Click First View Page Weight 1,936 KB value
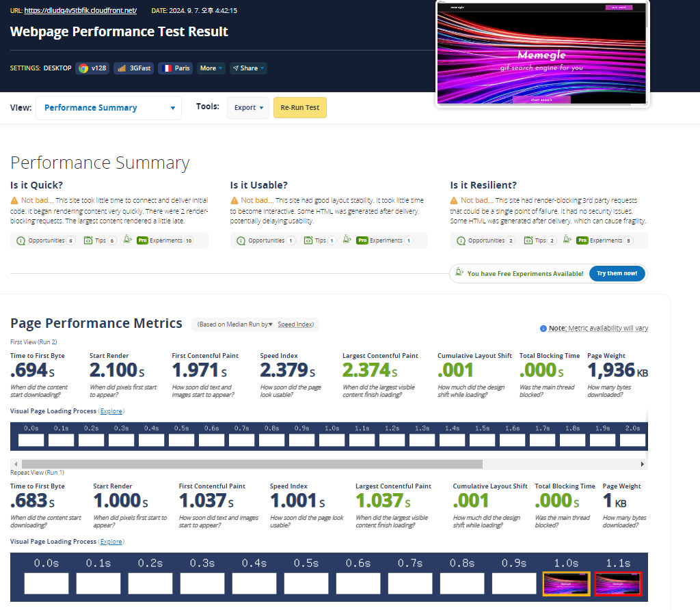This screenshot has width=700, height=610. point(617,370)
